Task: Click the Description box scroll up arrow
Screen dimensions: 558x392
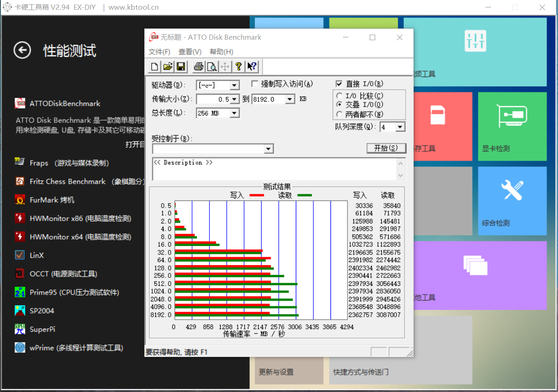Action: click(400, 163)
